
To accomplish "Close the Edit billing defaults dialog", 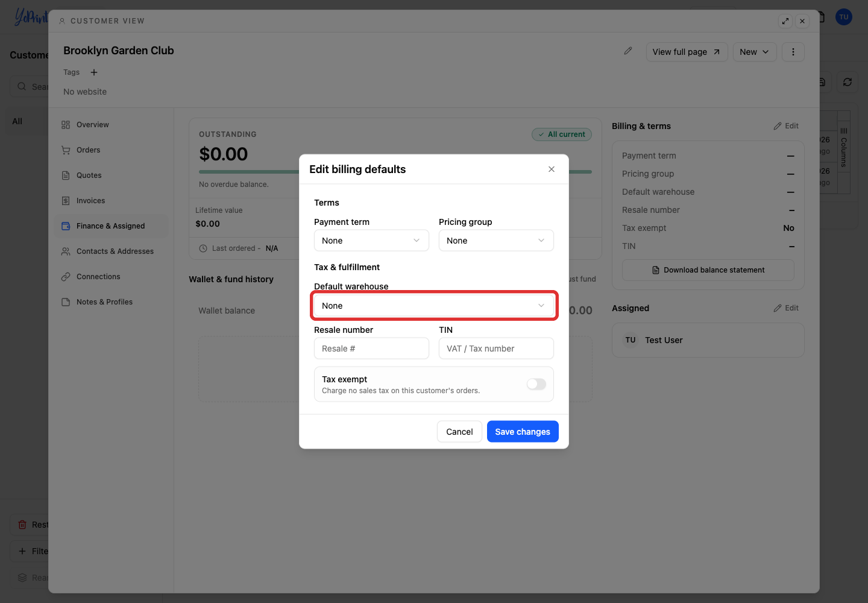I will pos(552,169).
